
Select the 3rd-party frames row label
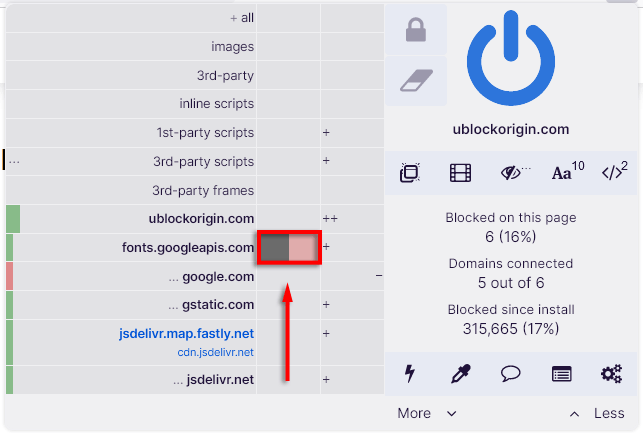coord(204,190)
